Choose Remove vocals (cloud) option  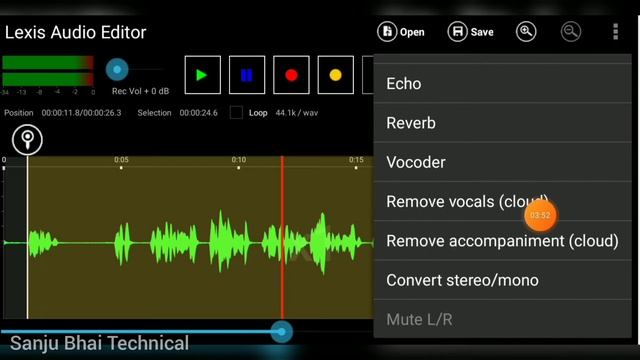tap(502, 202)
